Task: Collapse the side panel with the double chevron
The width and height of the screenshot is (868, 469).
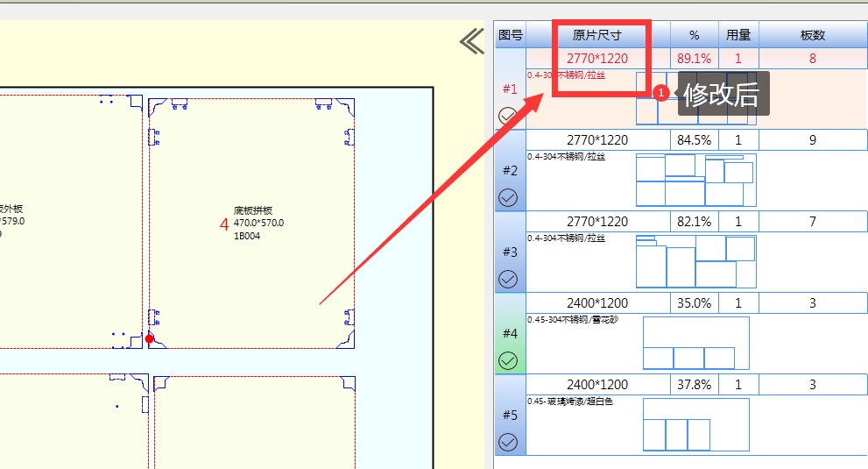Action: pos(472,41)
